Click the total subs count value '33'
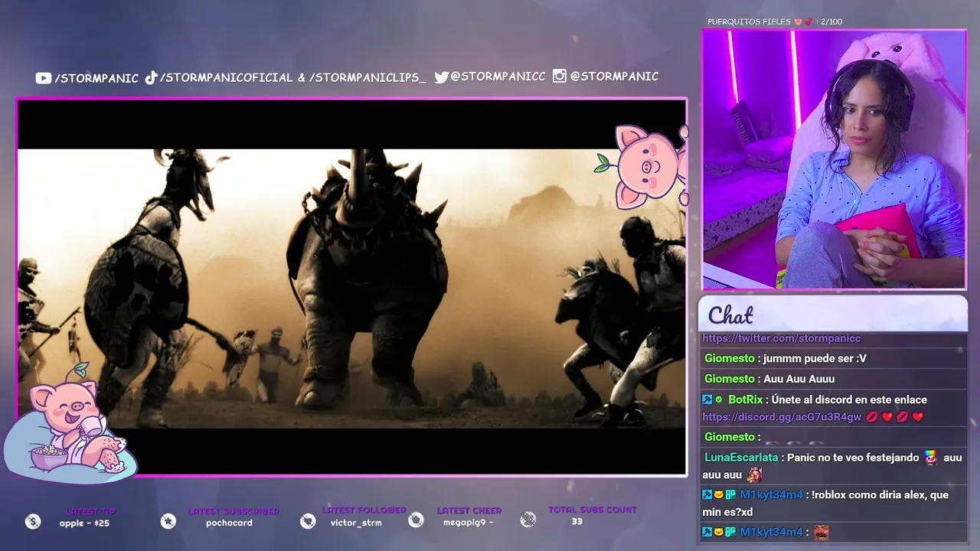 [577, 522]
